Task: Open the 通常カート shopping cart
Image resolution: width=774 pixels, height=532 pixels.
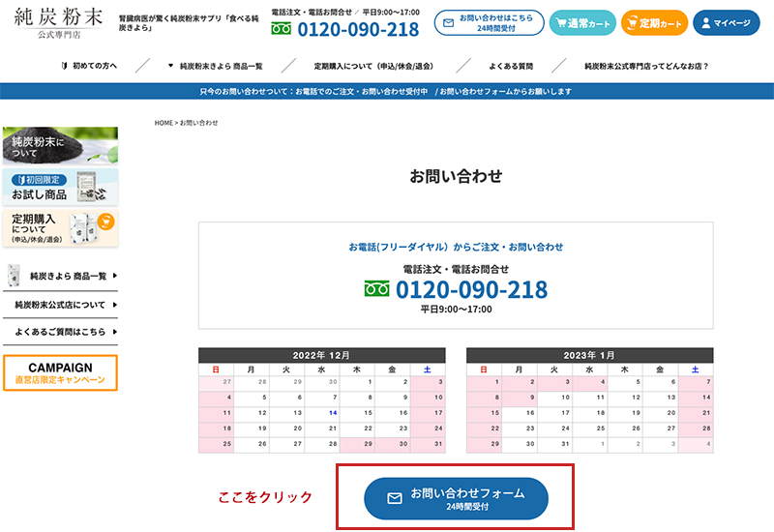Action: (x=581, y=22)
